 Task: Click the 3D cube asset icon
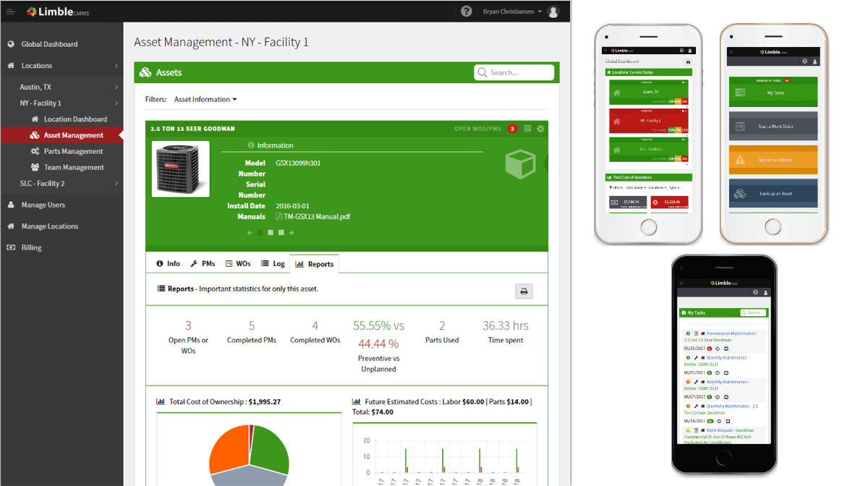pos(519,165)
